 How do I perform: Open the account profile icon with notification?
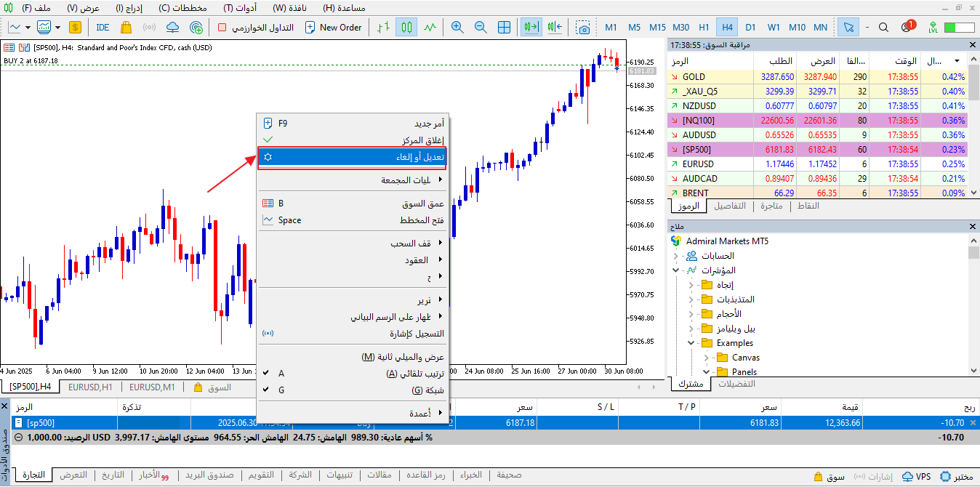(908, 27)
